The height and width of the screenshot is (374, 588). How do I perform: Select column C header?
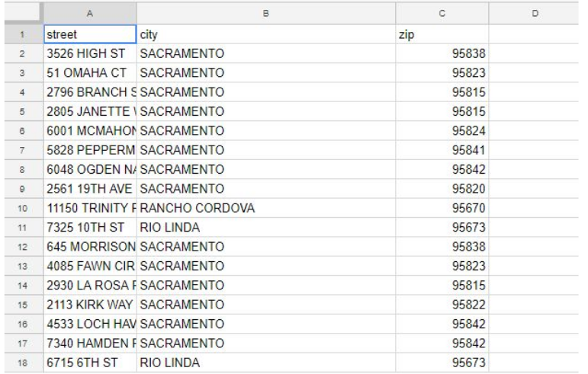[442, 14]
